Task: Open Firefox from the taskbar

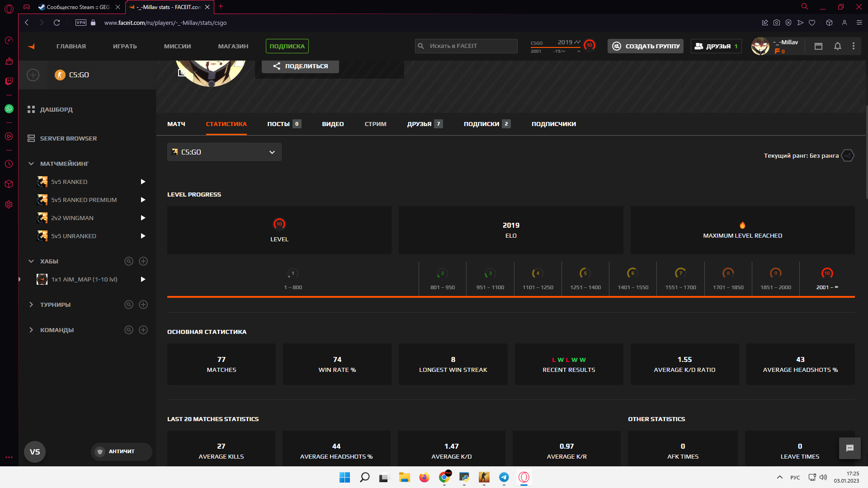Action: coord(424,477)
